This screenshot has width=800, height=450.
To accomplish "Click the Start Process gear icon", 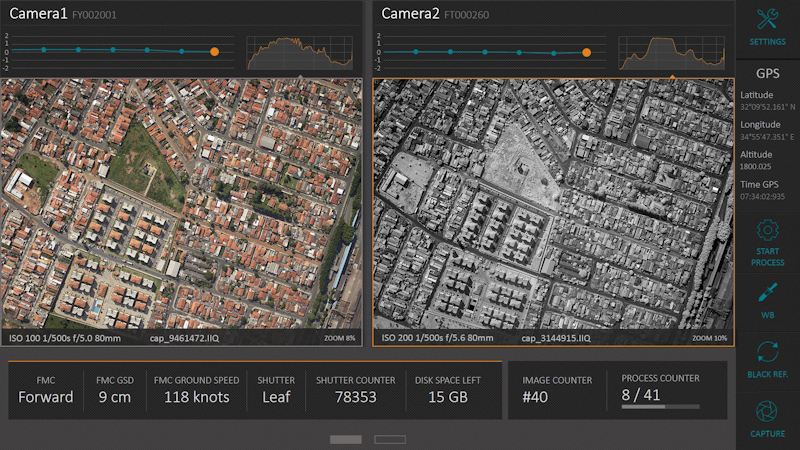I will coord(767,230).
